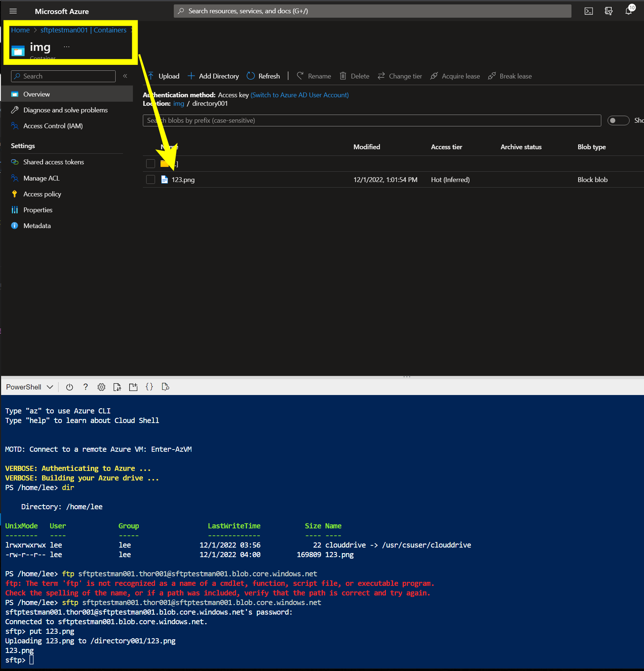Click Add Directory
644x671 pixels.
[x=213, y=76]
